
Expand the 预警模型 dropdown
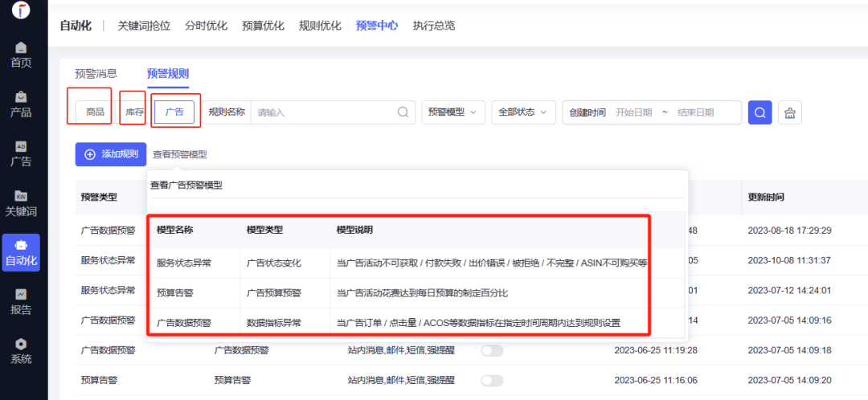[453, 112]
